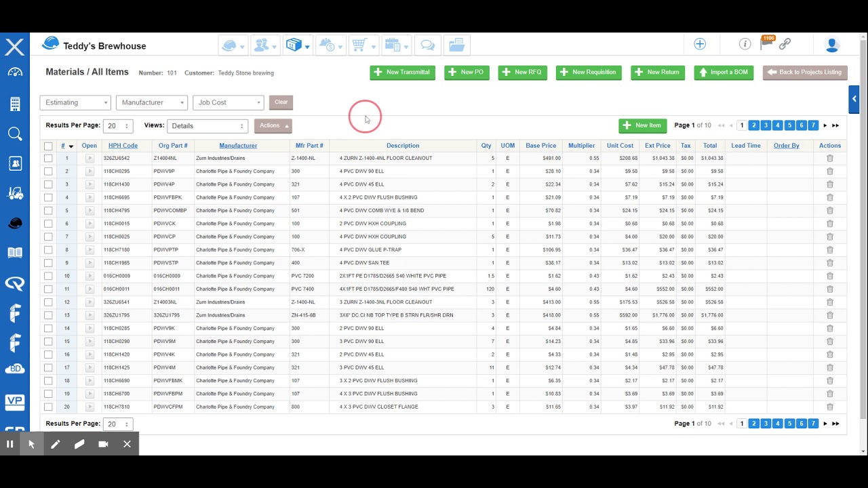Open the contacts icon in sidebar
The image size is (868, 488).
[x=14, y=163]
